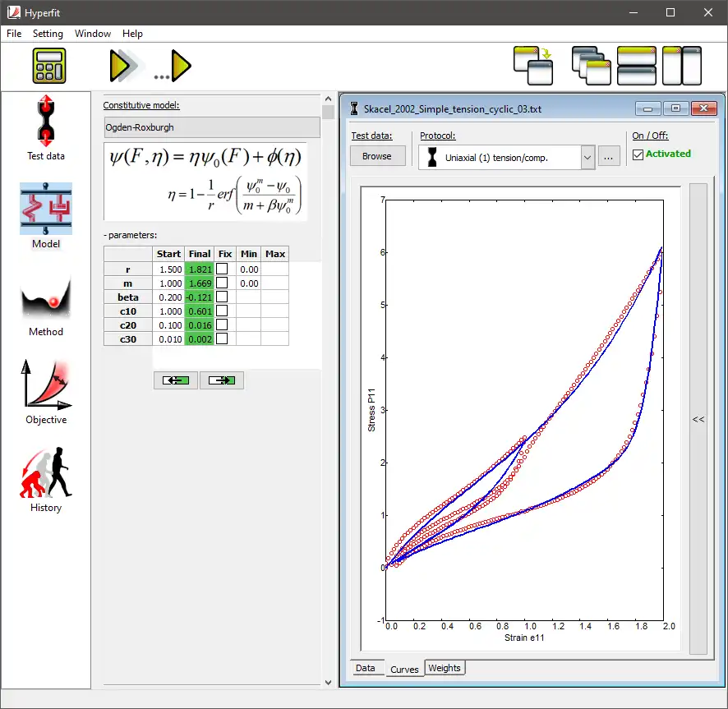Click the Hyperfit app logo icon

[x=14, y=12]
